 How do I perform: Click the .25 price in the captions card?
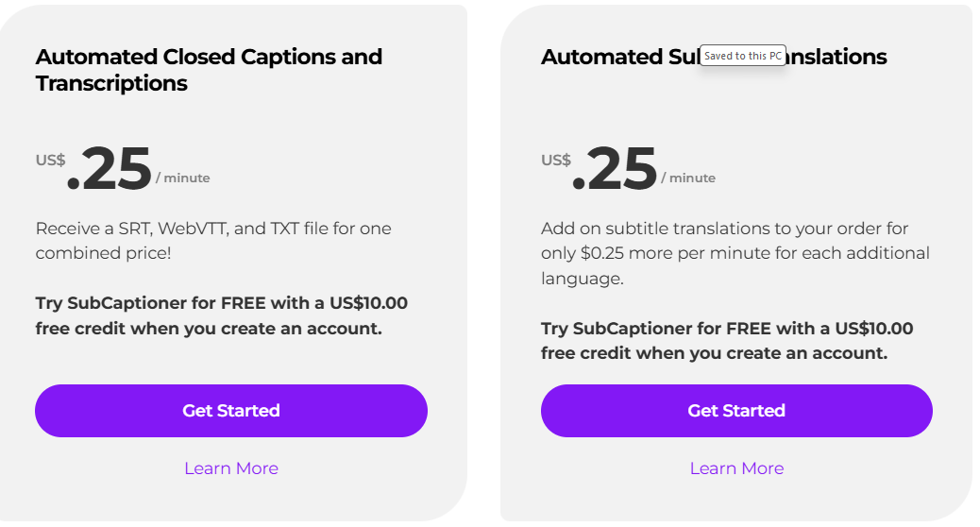coord(110,170)
